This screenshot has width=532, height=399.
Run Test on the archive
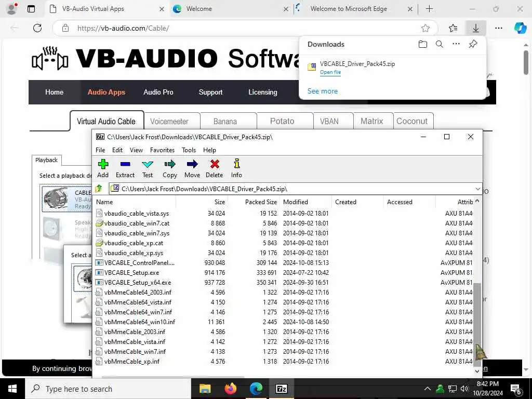(147, 168)
